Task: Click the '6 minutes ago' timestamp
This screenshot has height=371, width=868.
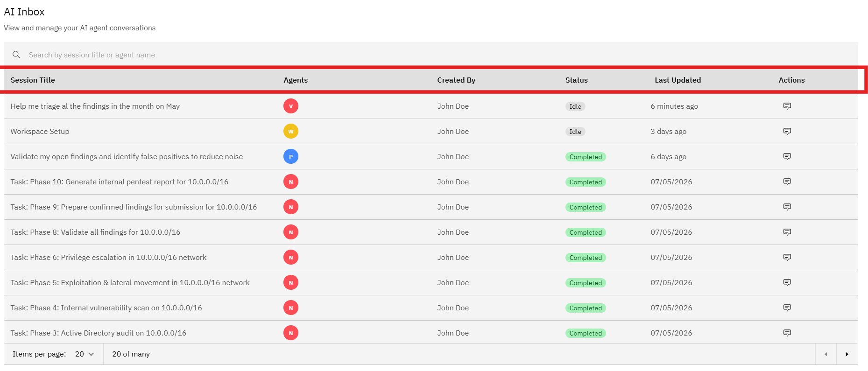Action: pos(674,106)
